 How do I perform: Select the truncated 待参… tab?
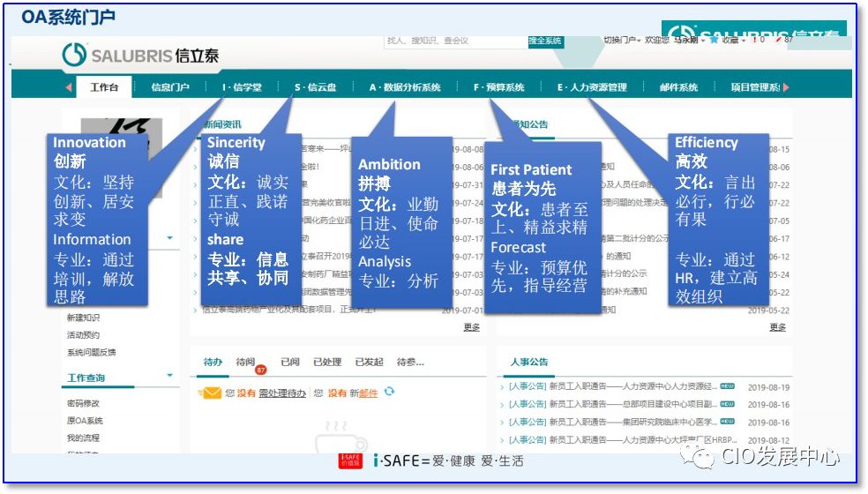(x=410, y=362)
